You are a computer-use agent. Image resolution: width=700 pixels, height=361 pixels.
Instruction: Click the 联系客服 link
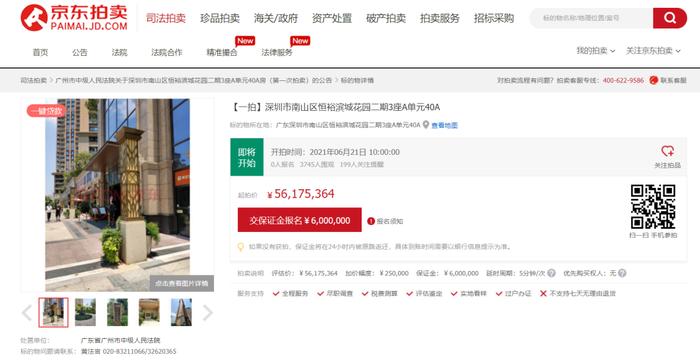point(674,80)
